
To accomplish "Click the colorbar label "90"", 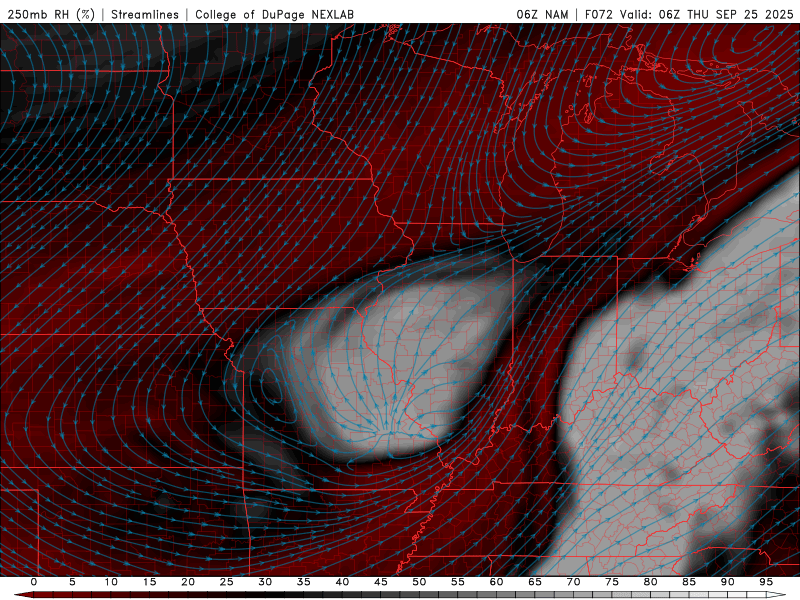I will (728, 582).
